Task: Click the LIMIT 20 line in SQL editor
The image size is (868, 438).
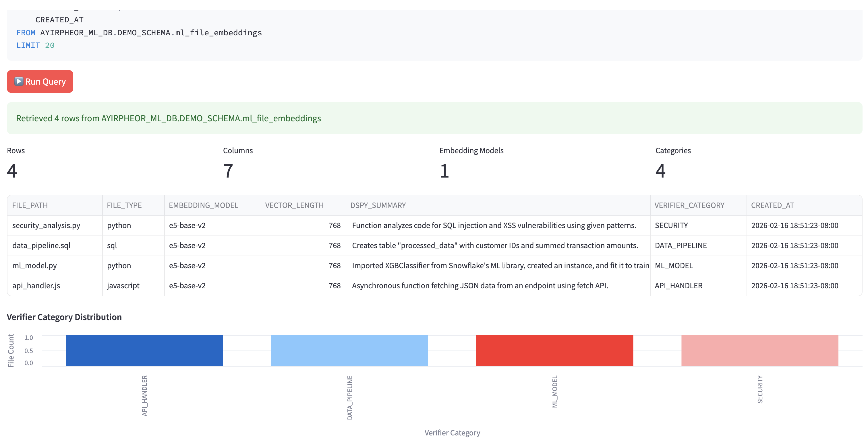Action: (35, 45)
